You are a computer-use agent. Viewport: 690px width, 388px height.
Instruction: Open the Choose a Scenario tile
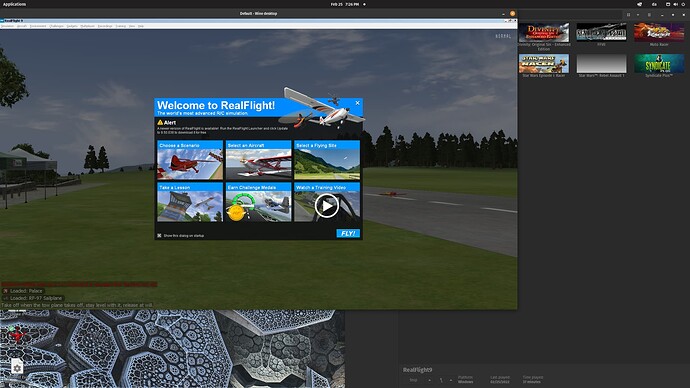click(x=190, y=160)
